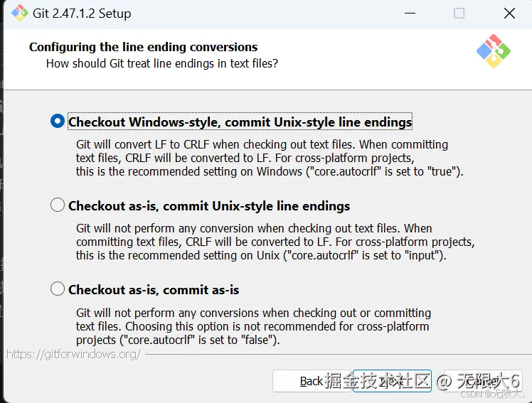Go to the previous page with Back
532x403 pixels.
[312, 382]
